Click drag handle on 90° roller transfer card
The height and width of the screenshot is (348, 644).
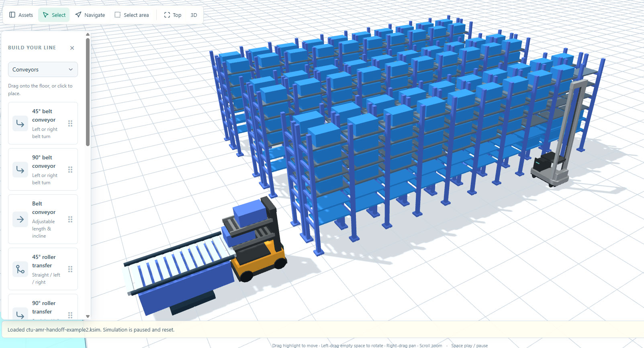70,315
